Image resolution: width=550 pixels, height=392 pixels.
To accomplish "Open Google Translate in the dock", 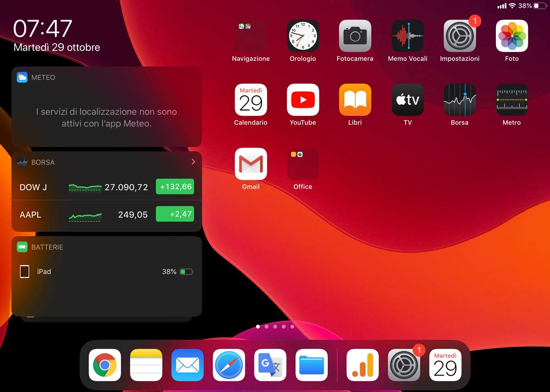I will click(270, 365).
